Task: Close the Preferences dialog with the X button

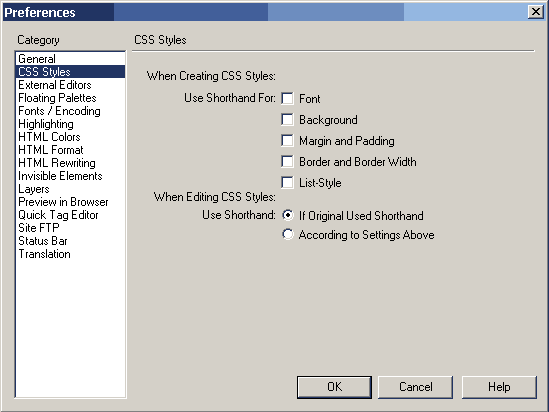Action: (x=536, y=12)
